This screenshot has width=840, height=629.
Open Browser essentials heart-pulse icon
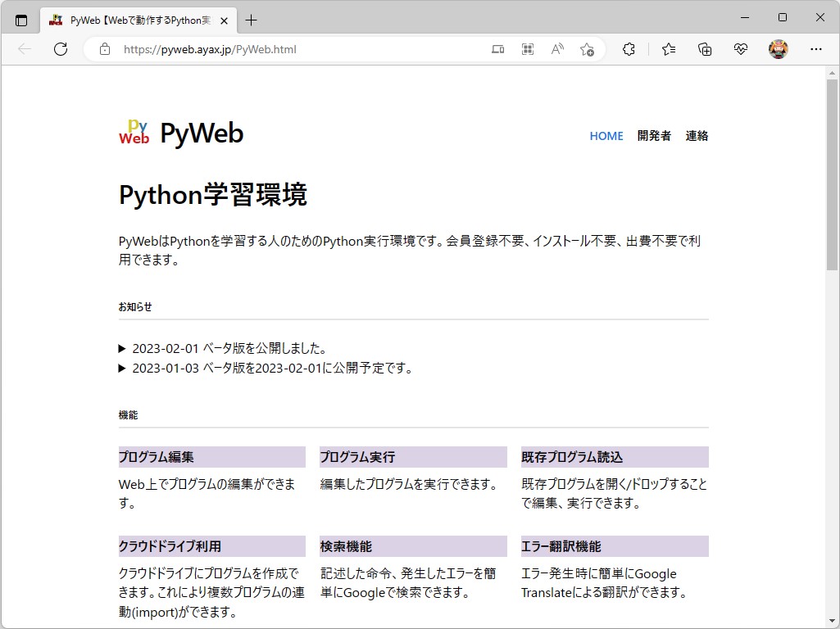coord(740,49)
